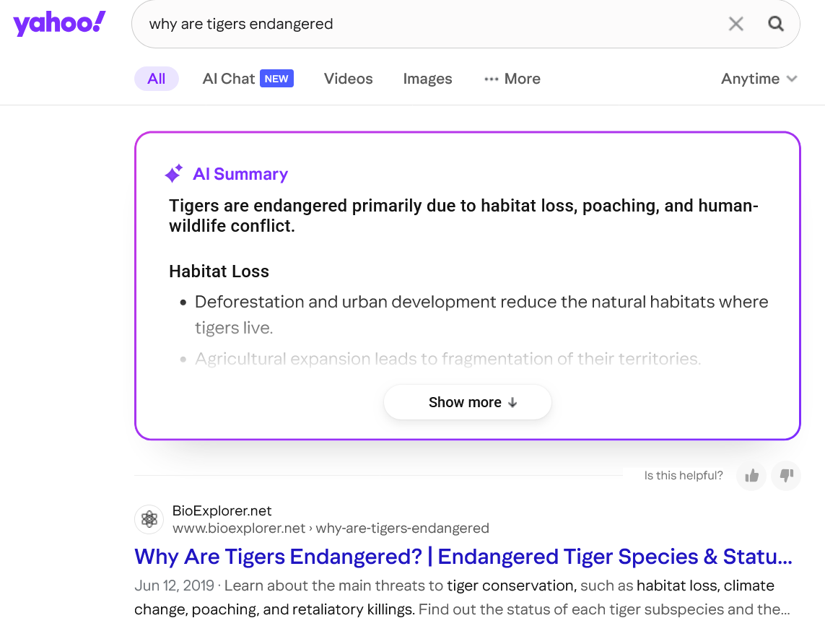Image resolution: width=825 pixels, height=644 pixels.
Task: Click the 'AI Summary' heading text
Action: (240, 173)
